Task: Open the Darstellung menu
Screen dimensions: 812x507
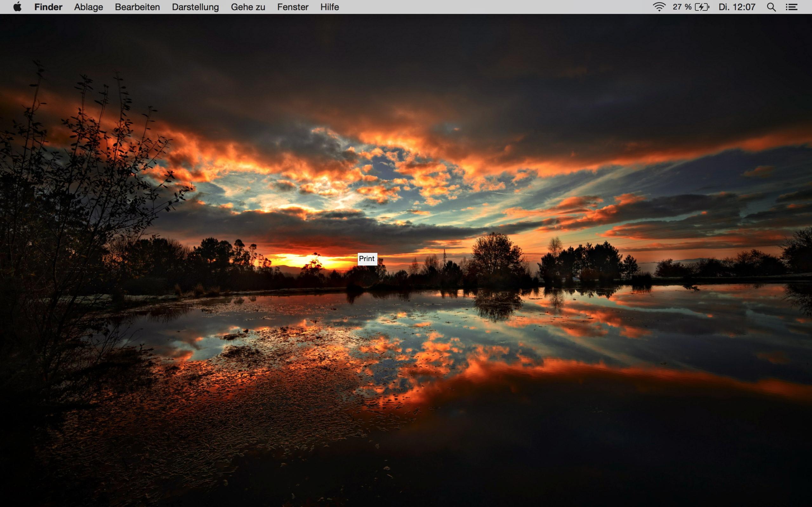Action: click(x=195, y=7)
